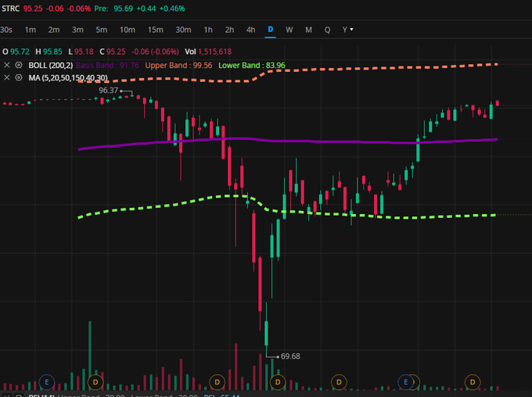Choose the 10m interval
The image size is (532, 397).
pyautogui.click(x=128, y=30)
